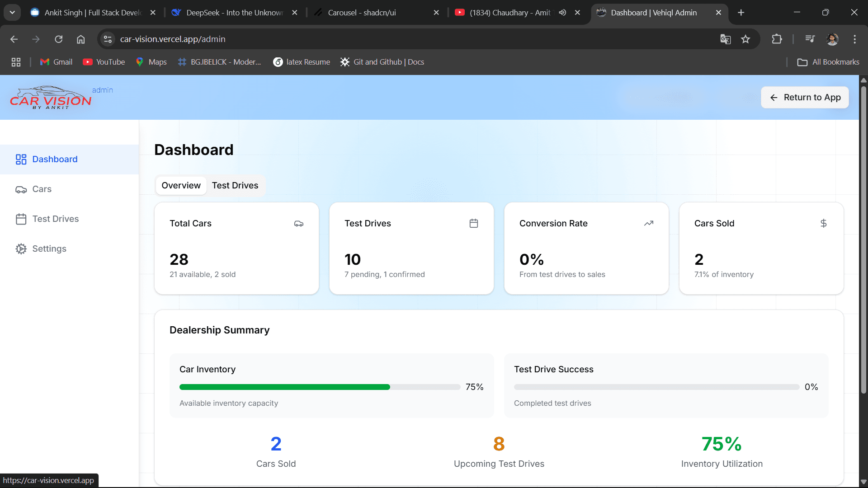Click Dealership Summary heading
The width and height of the screenshot is (868, 488).
click(220, 330)
